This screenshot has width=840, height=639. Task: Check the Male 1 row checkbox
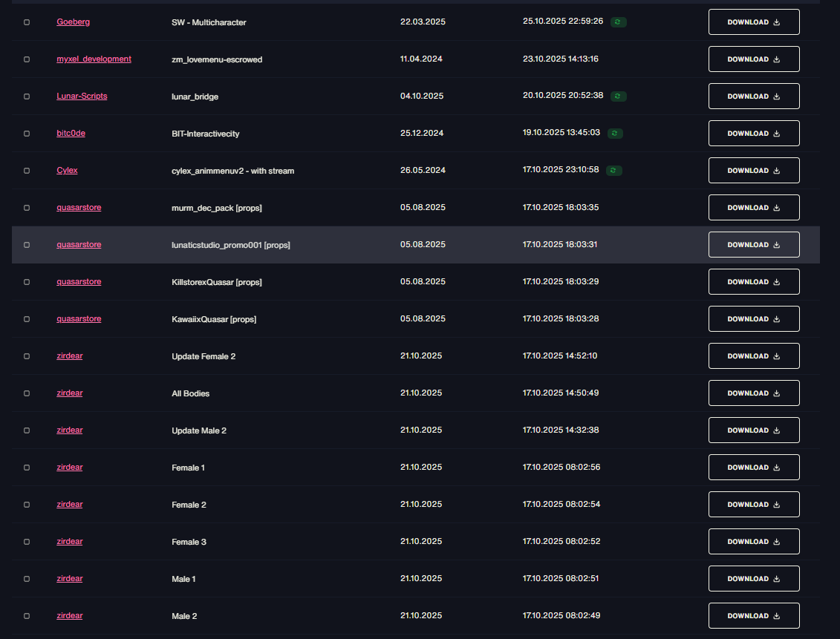tap(27, 579)
